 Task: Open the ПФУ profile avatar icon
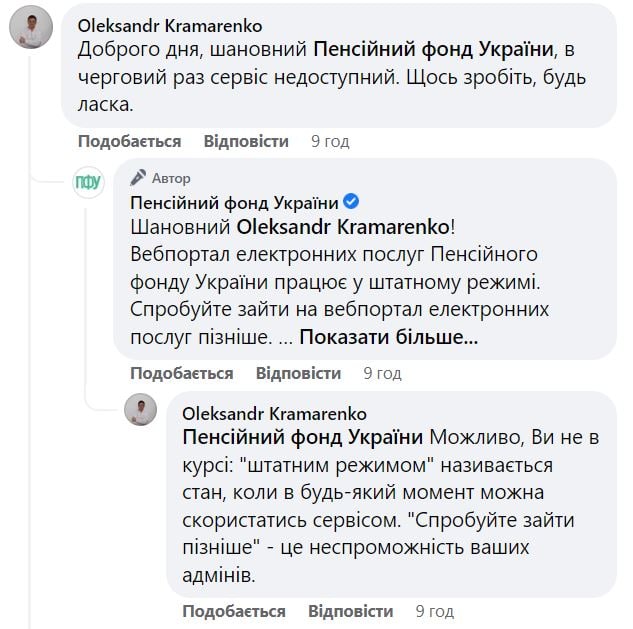click(88, 183)
